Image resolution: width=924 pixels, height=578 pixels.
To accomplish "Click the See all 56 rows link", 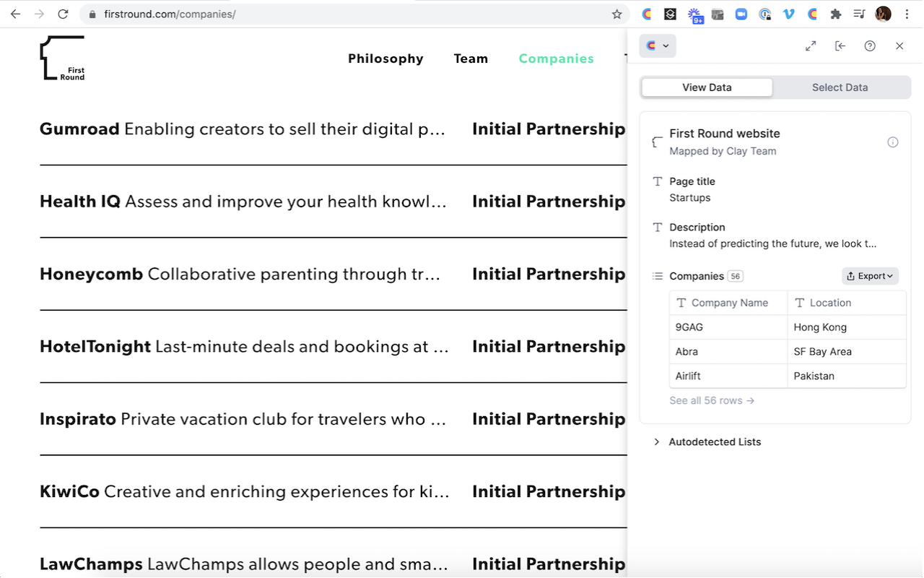I will 712,400.
